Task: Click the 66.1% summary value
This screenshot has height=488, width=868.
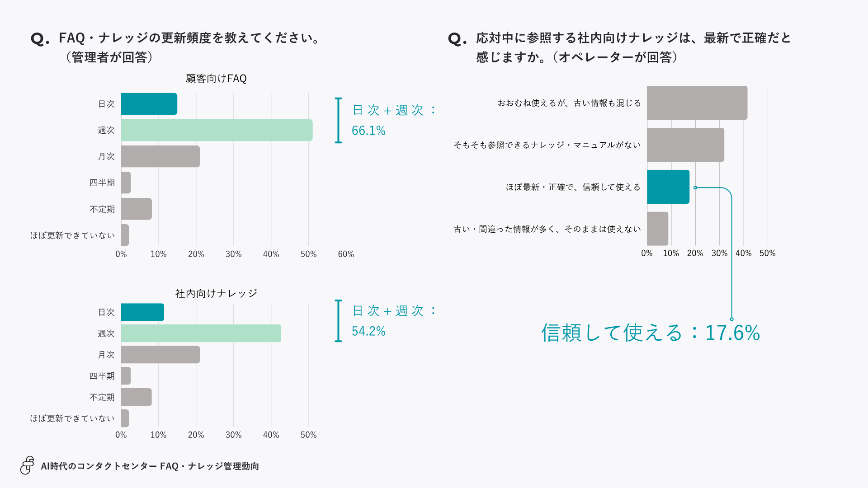Action: pyautogui.click(x=368, y=131)
